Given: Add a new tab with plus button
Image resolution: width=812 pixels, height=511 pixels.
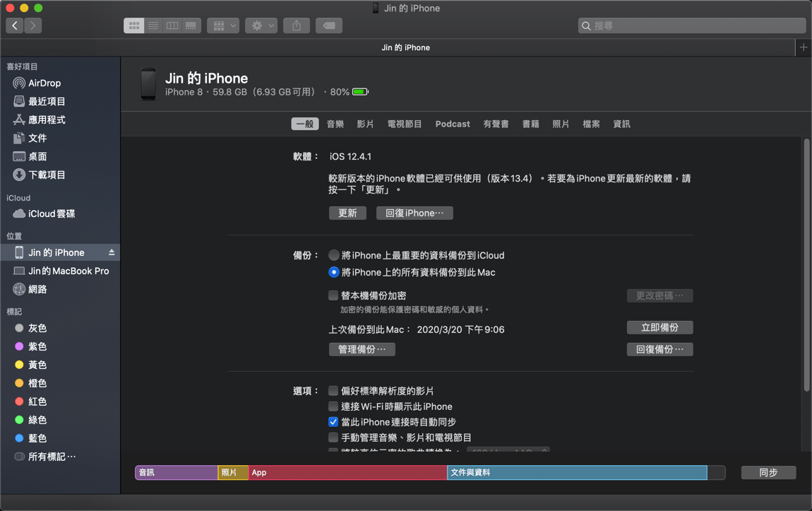Looking at the screenshot, I should (x=804, y=47).
